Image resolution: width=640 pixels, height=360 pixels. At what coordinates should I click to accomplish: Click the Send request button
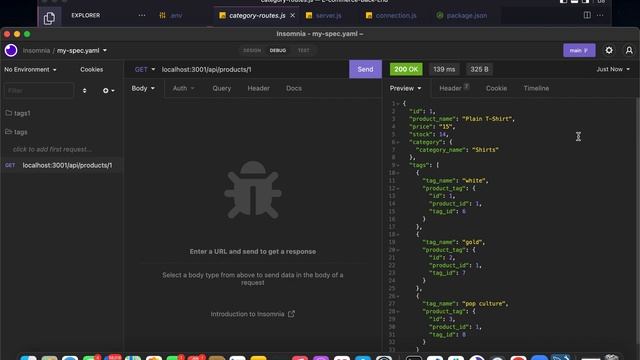[x=365, y=69]
